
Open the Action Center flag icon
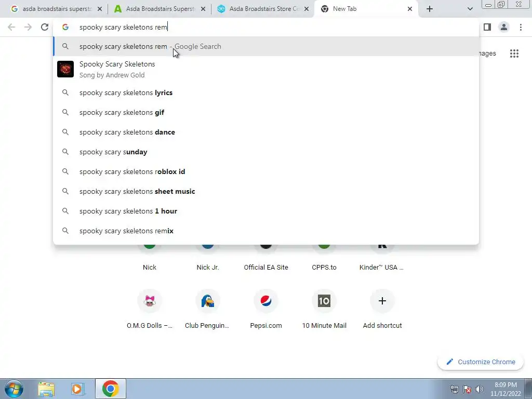(467, 389)
